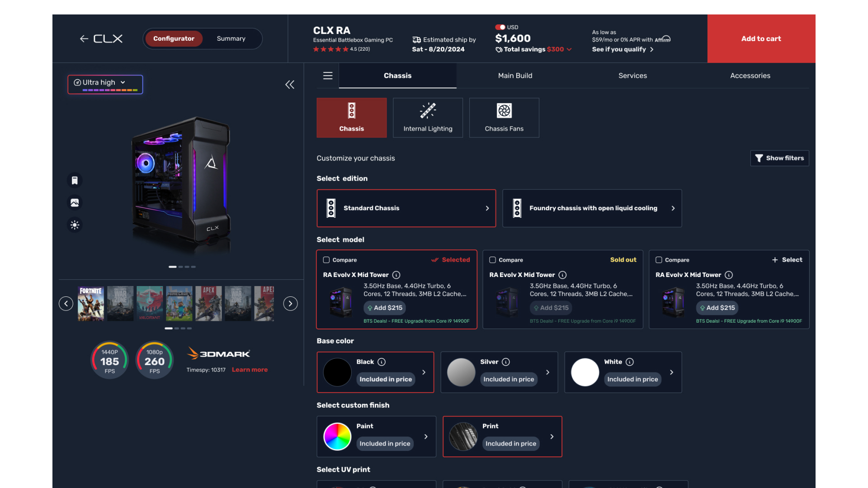This screenshot has width=868, height=488.
Task: Switch to the Main Build tab
Action: [x=515, y=75]
